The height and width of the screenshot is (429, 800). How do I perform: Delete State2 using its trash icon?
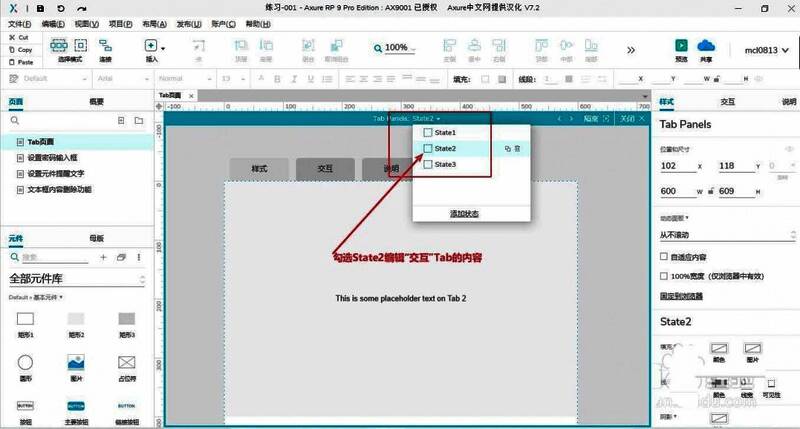[x=517, y=148]
